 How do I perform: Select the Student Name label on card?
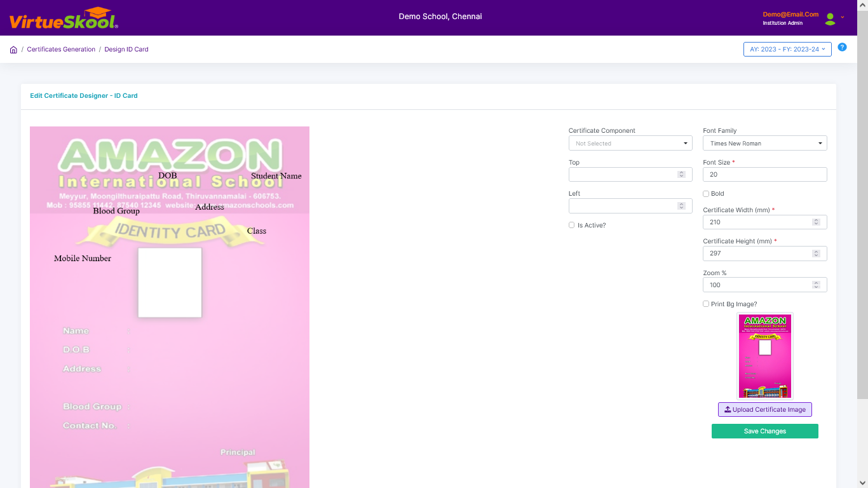click(276, 176)
